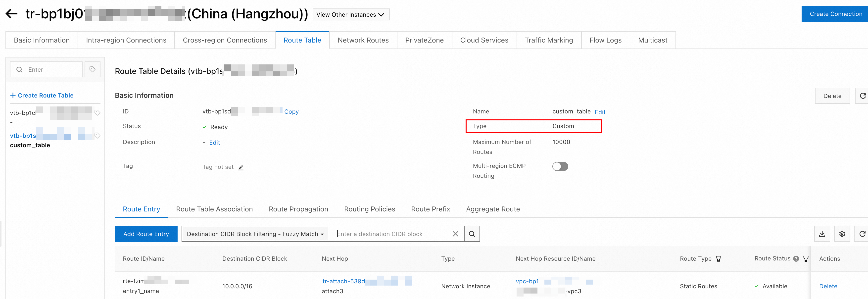Click the search magnifier for CIDR block

472,234
